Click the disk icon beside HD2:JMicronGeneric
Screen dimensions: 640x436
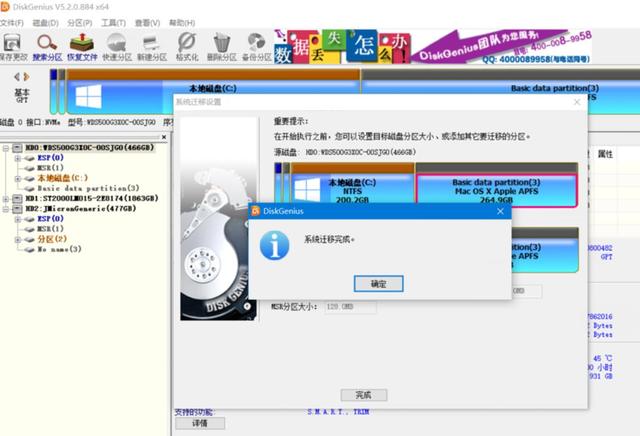[x=18, y=209]
